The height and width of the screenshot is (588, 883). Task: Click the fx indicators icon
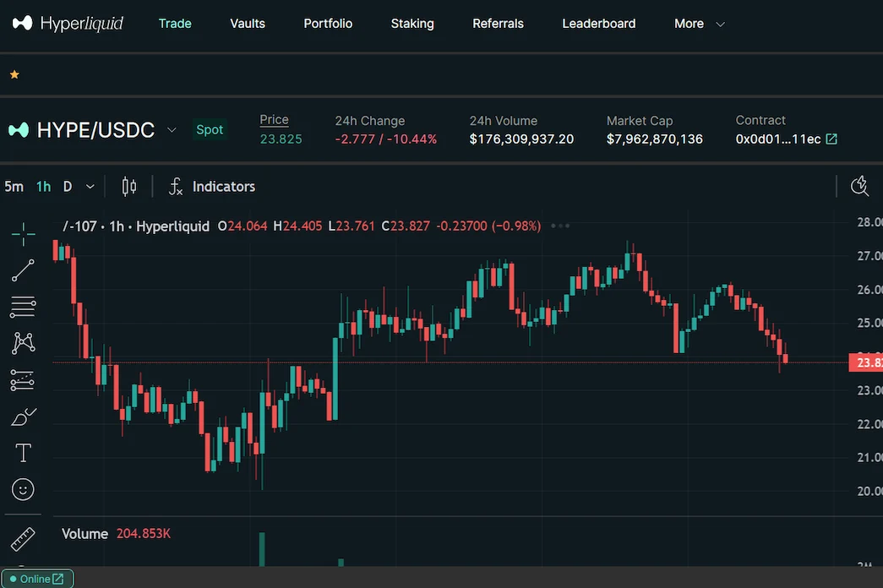point(176,187)
